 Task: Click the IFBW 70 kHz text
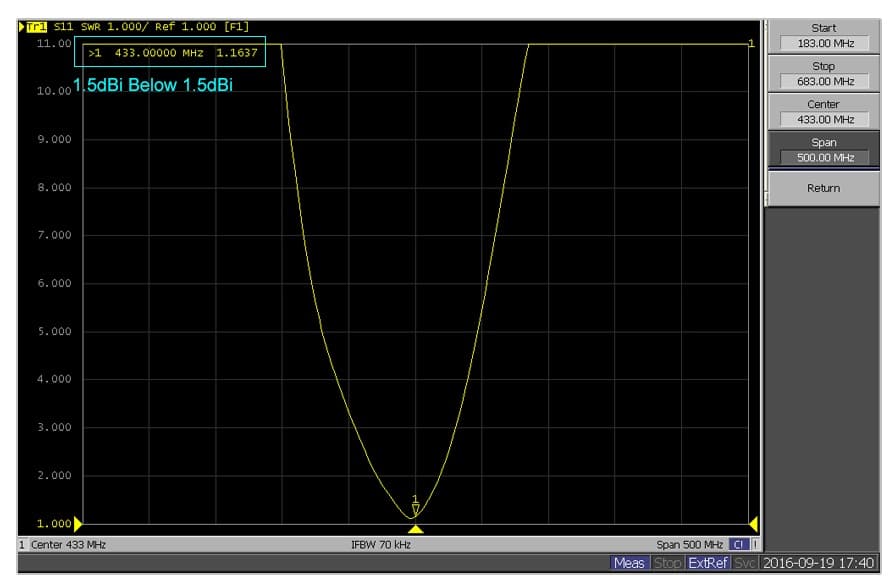[x=381, y=545]
